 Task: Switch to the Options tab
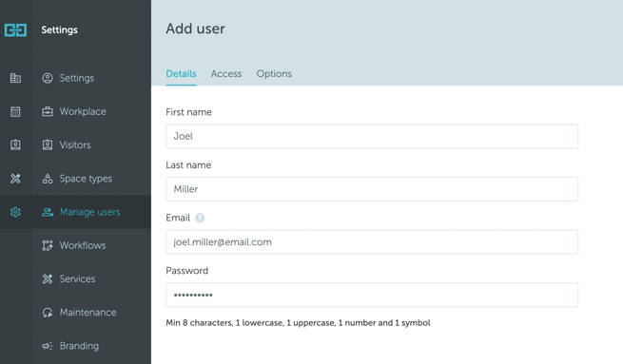pyautogui.click(x=274, y=74)
